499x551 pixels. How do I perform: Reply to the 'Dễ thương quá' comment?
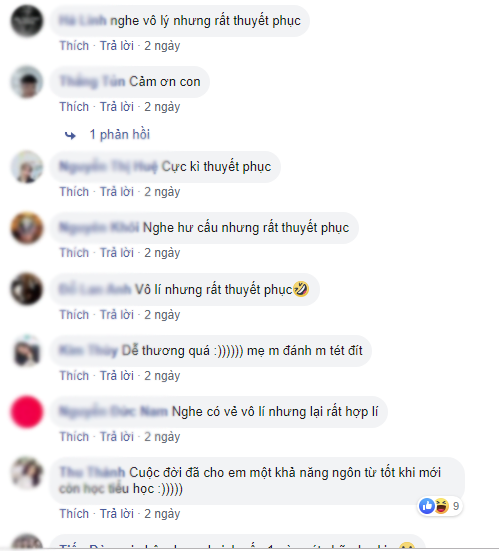point(117,376)
